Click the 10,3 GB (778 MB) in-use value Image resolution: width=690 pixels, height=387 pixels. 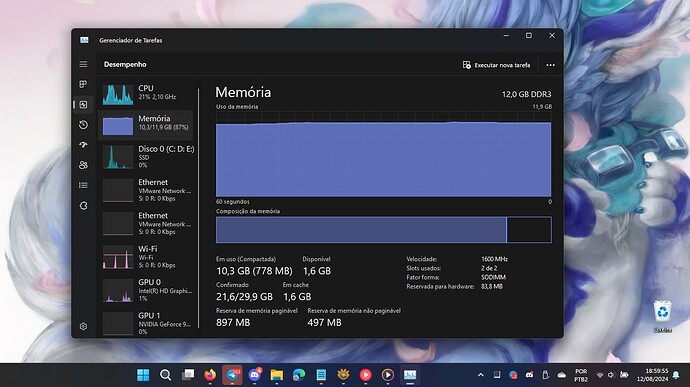(254, 271)
